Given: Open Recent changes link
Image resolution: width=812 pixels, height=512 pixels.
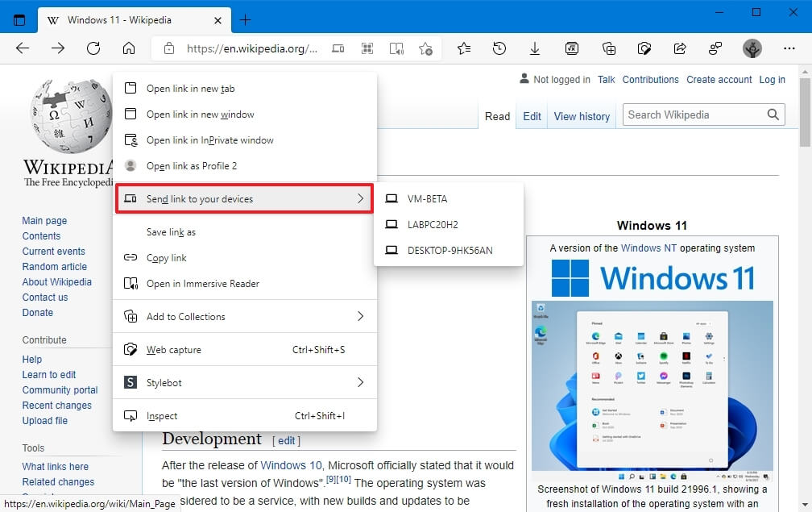Looking at the screenshot, I should 57,406.
